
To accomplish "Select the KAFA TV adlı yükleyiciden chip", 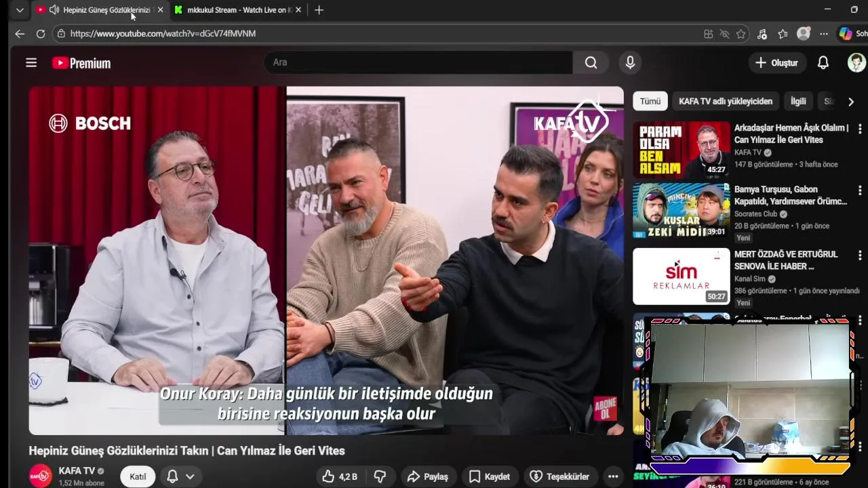I will (x=726, y=101).
